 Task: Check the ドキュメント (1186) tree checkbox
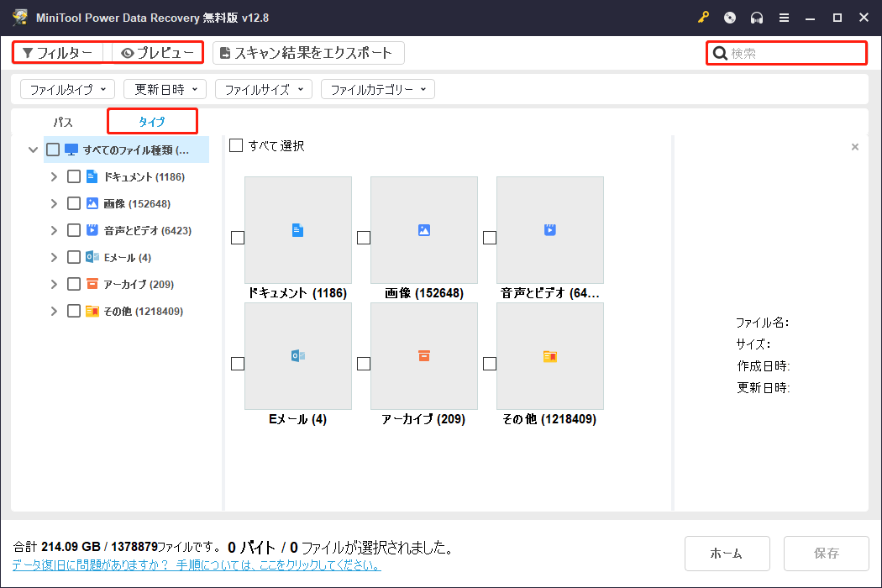[x=74, y=176]
